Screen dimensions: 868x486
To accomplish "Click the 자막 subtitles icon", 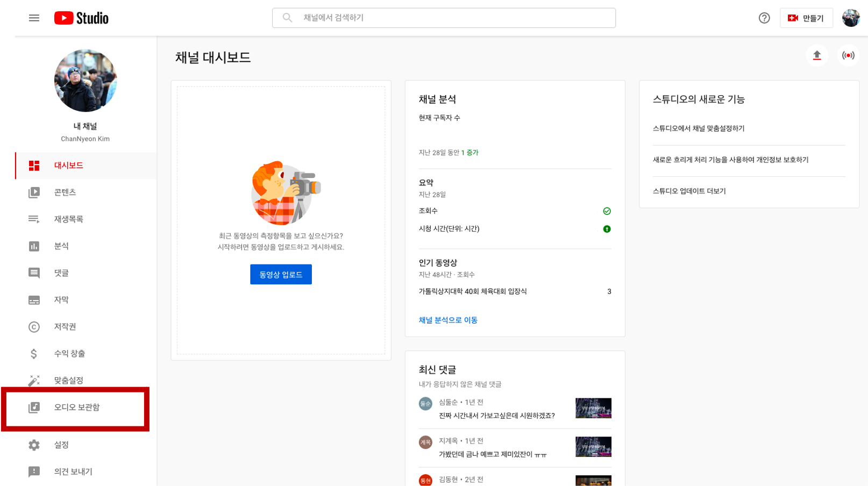I will [x=34, y=300].
